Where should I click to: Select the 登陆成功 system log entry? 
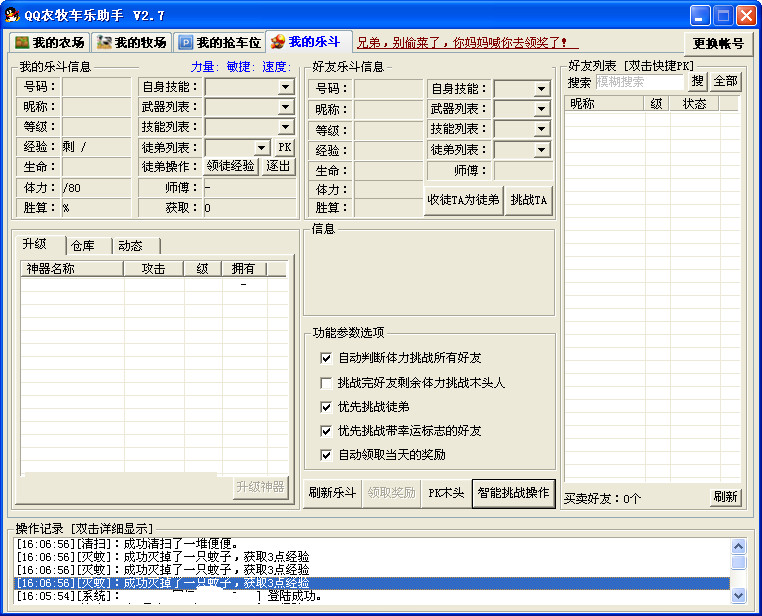pos(372,596)
